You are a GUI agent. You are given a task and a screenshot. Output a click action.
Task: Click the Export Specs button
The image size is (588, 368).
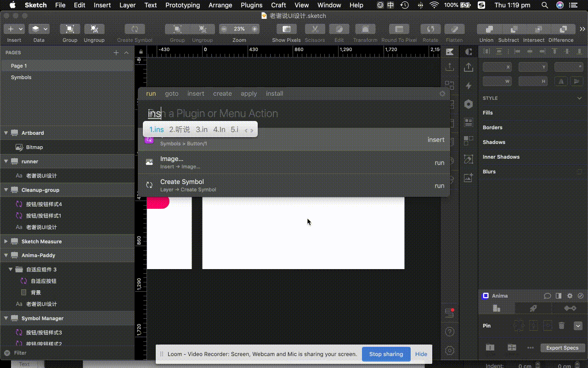[562, 348]
